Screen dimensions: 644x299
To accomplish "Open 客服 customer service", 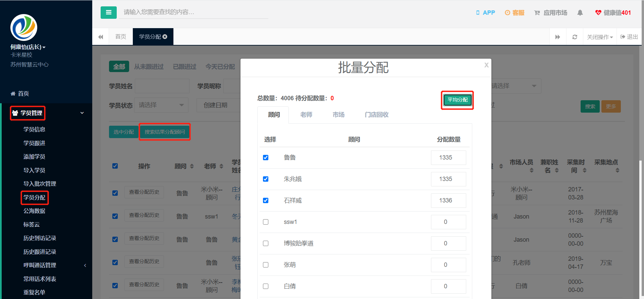I will pos(515,13).
